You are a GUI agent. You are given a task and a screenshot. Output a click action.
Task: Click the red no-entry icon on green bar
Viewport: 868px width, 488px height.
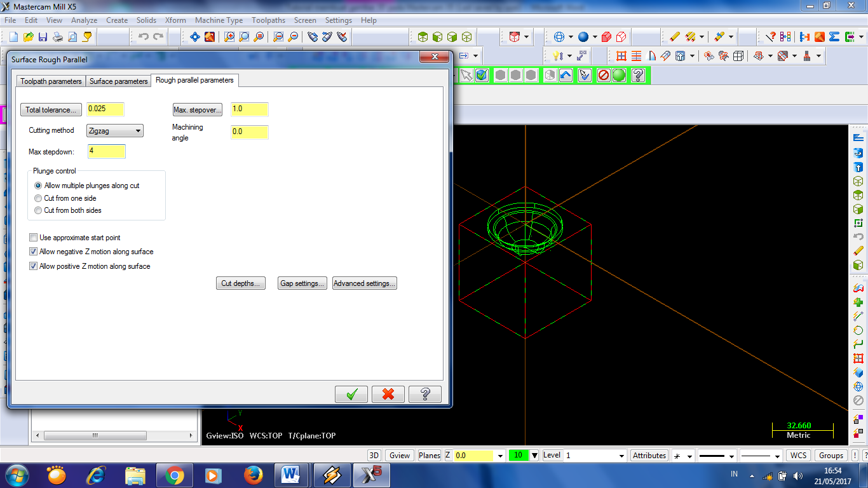(604, 76)
